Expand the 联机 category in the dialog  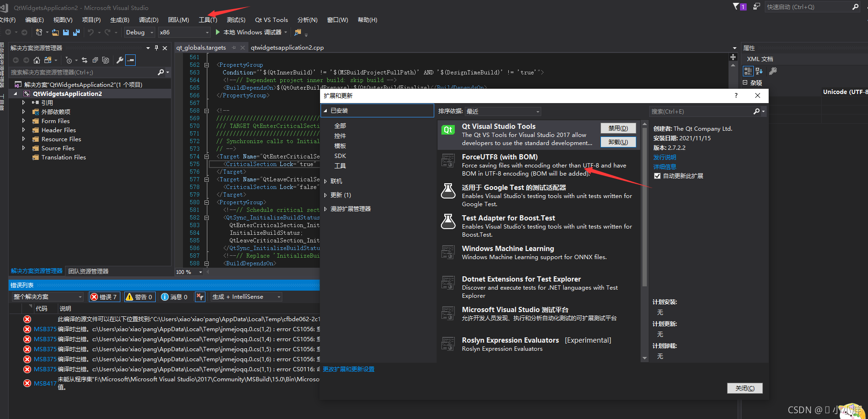pos(326,181)
